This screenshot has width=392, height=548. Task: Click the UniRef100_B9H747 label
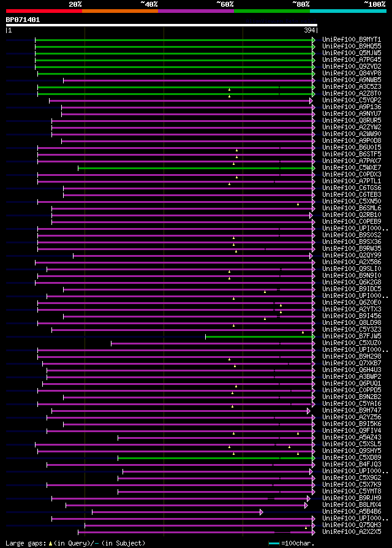click(x=352, y=411)
